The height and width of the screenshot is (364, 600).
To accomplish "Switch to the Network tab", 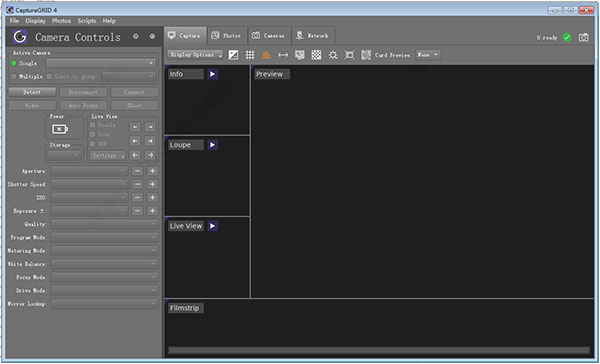I will [x=313, y=36].
